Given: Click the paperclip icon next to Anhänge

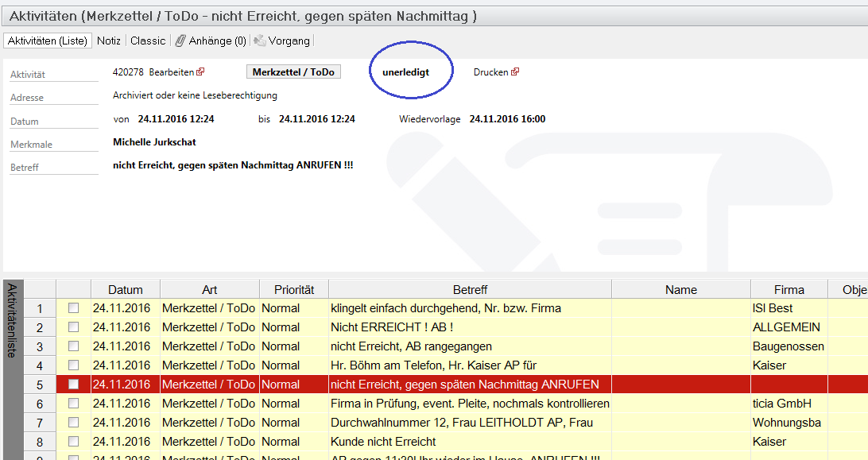Looking at the screenshot, I should pos(180,41).
